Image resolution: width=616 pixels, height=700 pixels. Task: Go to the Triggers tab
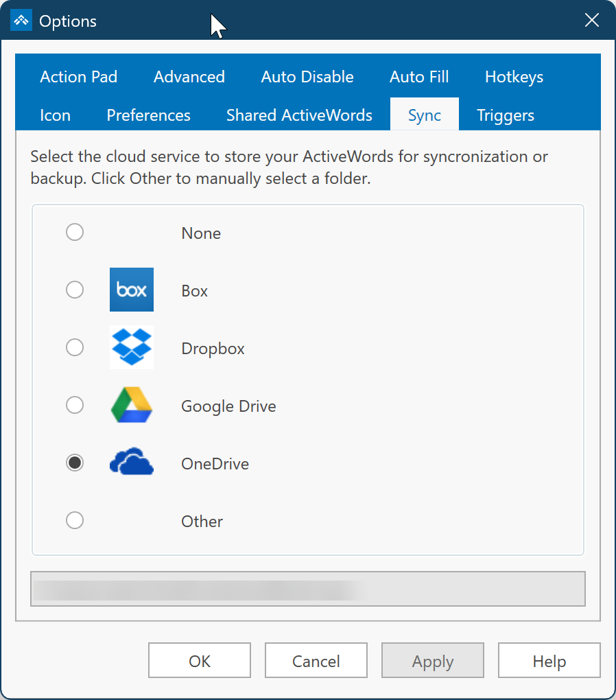pyautogui.click(x=506, y=115)
